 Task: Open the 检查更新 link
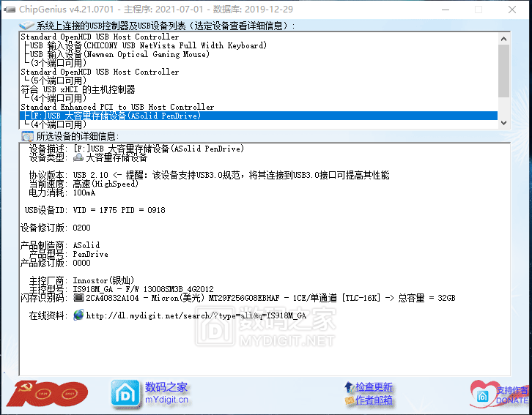pos(374,387)
